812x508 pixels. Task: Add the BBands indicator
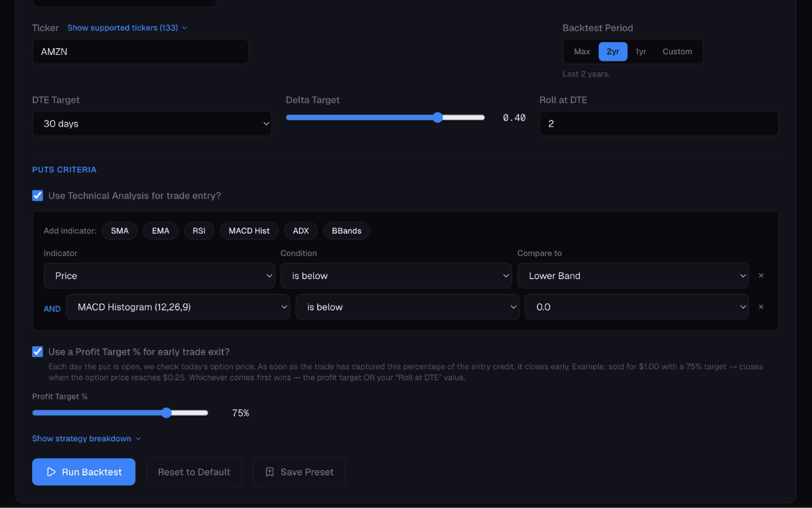tap(346, 231)
